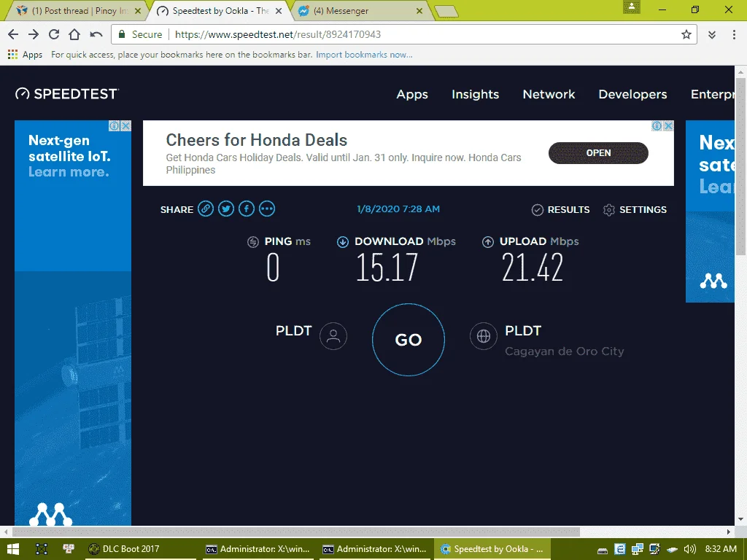The width and height of the screenshot is (747, 560).
Task: Click the server globe icon
Action: click(484, 336)
